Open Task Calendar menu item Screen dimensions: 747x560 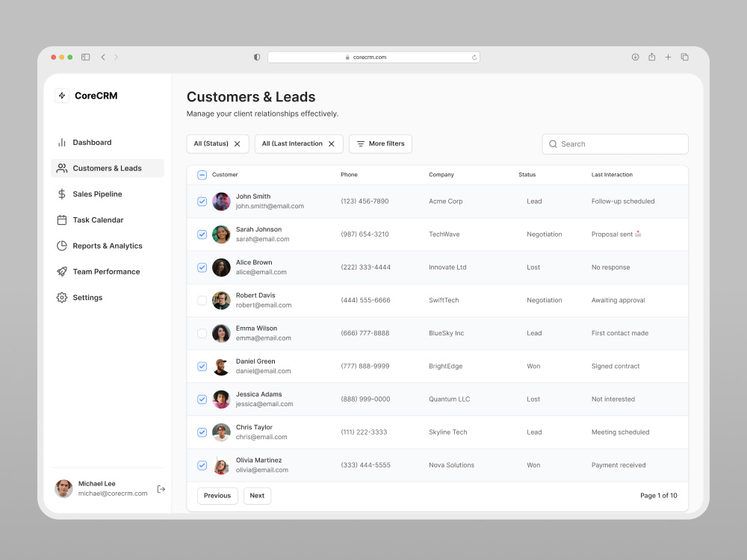(x=107, y=220)
